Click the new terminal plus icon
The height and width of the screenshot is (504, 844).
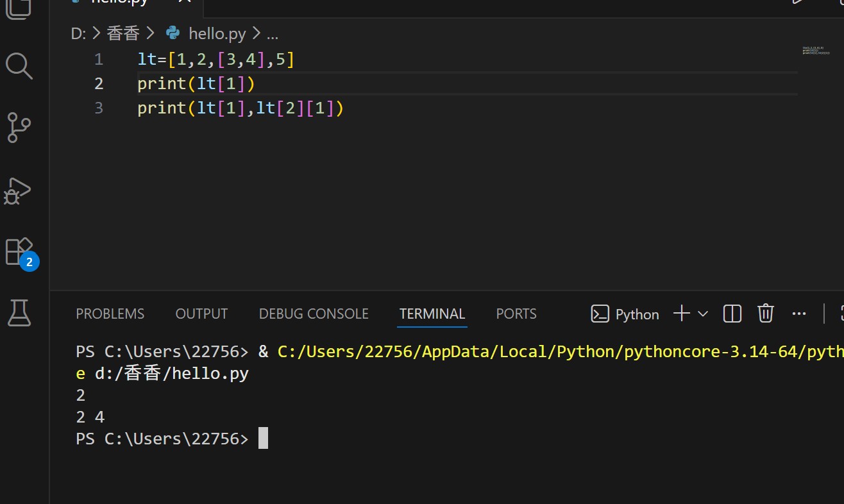(682, 314)
